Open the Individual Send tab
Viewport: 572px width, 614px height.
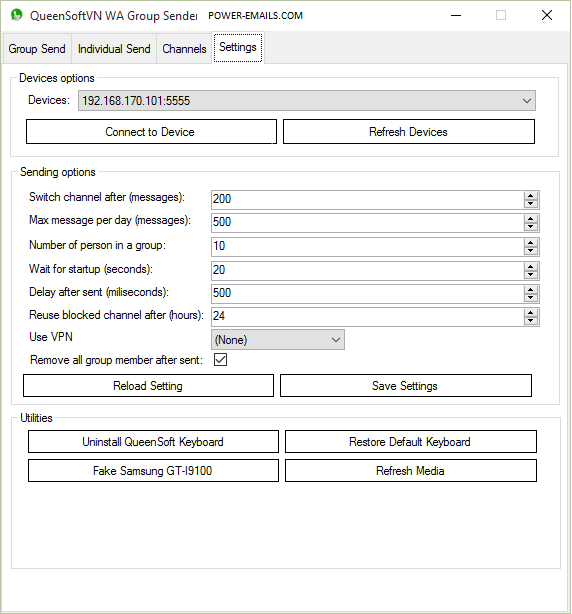click(x=114, y=49)
